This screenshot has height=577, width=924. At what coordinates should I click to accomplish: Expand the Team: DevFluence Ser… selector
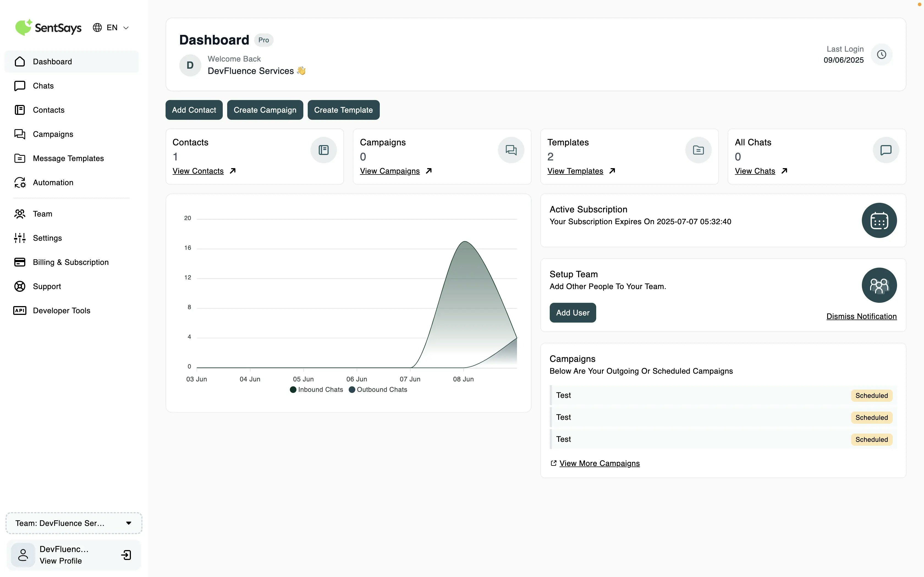[74, 523]
